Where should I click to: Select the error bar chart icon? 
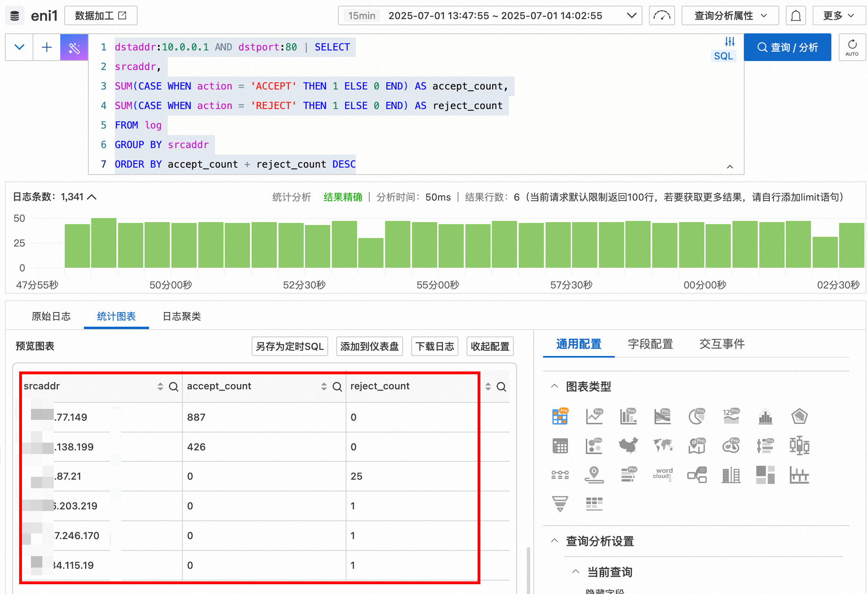click(x=800, y=475)
